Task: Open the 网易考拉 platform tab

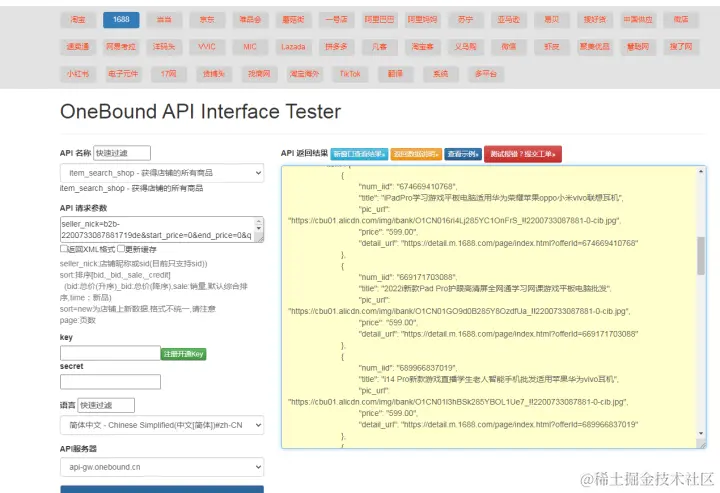Action: coord(121,47)
